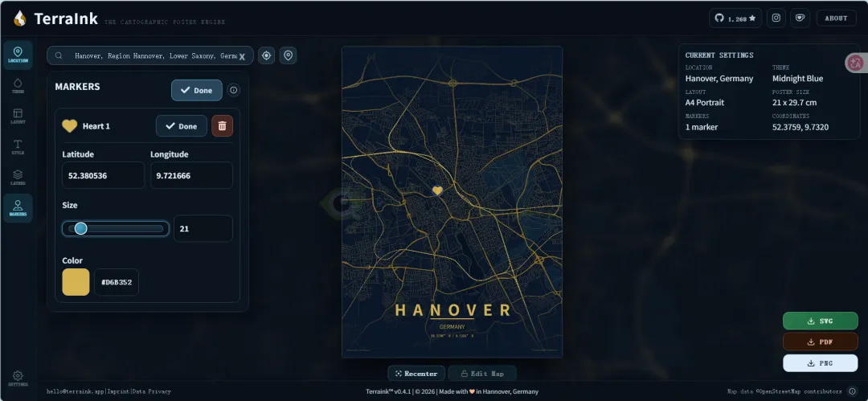Image resolution: width=868 pixels, height=401 pixels.
Task: Click the Hanover poster preview
Action: click(452, 202)
